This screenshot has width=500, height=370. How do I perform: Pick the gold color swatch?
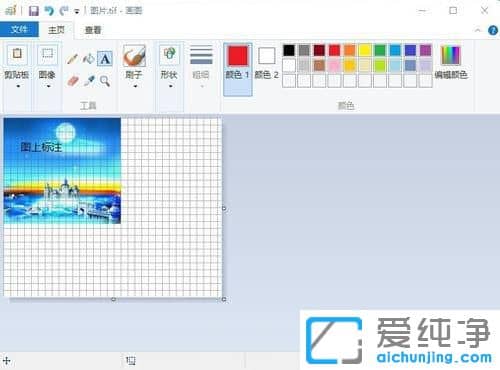coord(350,65)
